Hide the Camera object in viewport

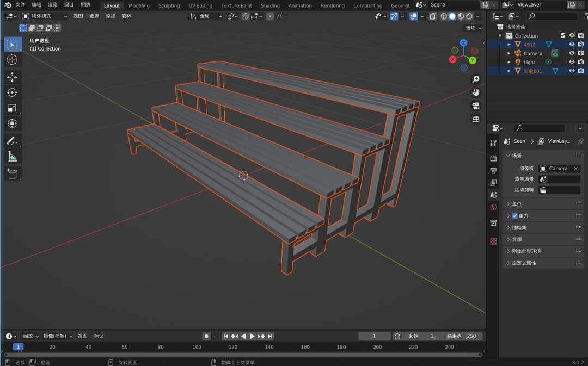(x=572, y=53)
